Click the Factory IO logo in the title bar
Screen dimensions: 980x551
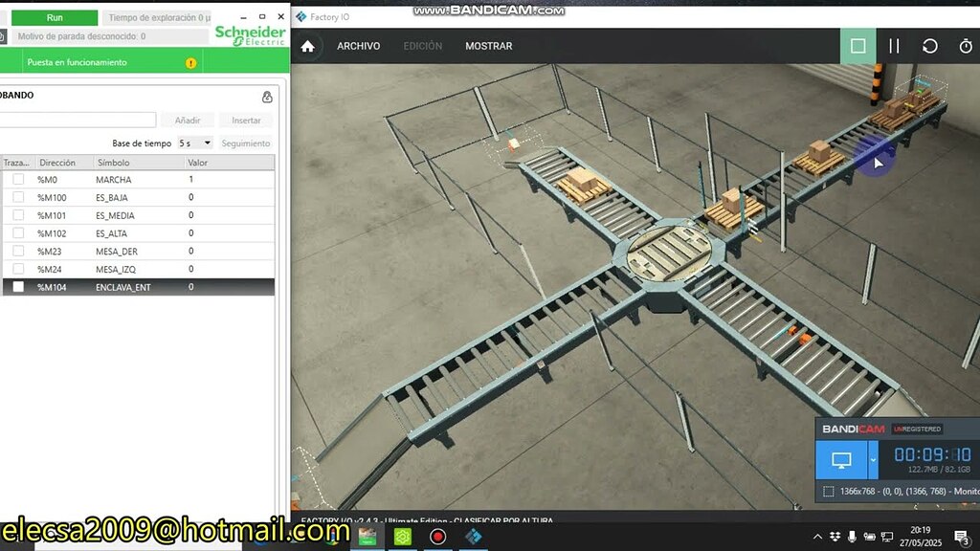(x=300, y=15)
